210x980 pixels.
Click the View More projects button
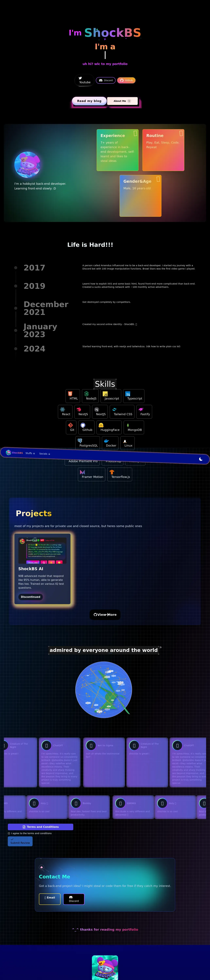[105, 614]
